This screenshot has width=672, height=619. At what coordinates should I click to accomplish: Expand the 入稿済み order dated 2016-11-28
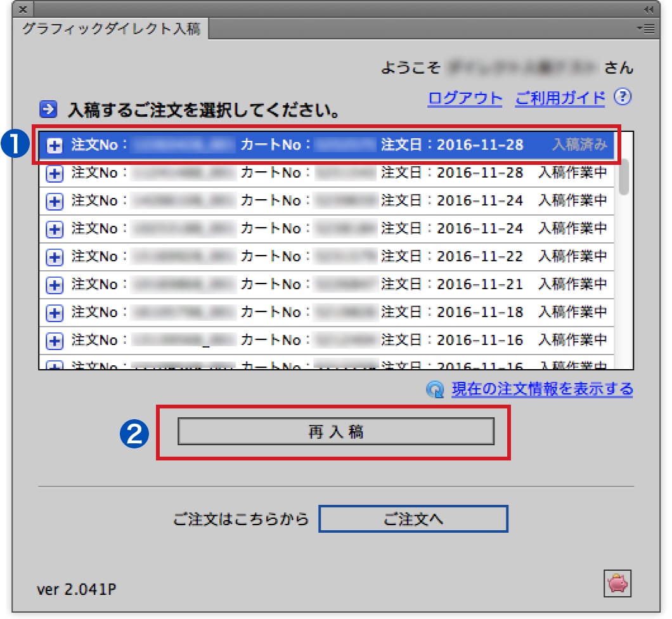pos(55,145)
